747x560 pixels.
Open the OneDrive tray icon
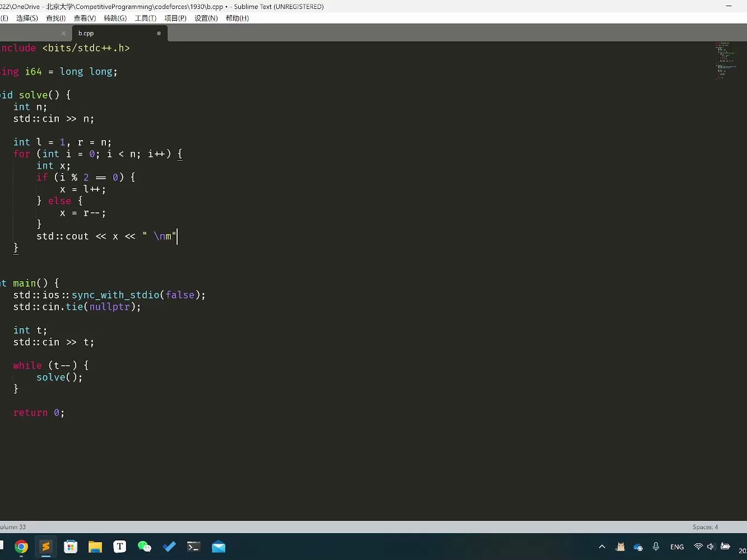coord(638,547)
